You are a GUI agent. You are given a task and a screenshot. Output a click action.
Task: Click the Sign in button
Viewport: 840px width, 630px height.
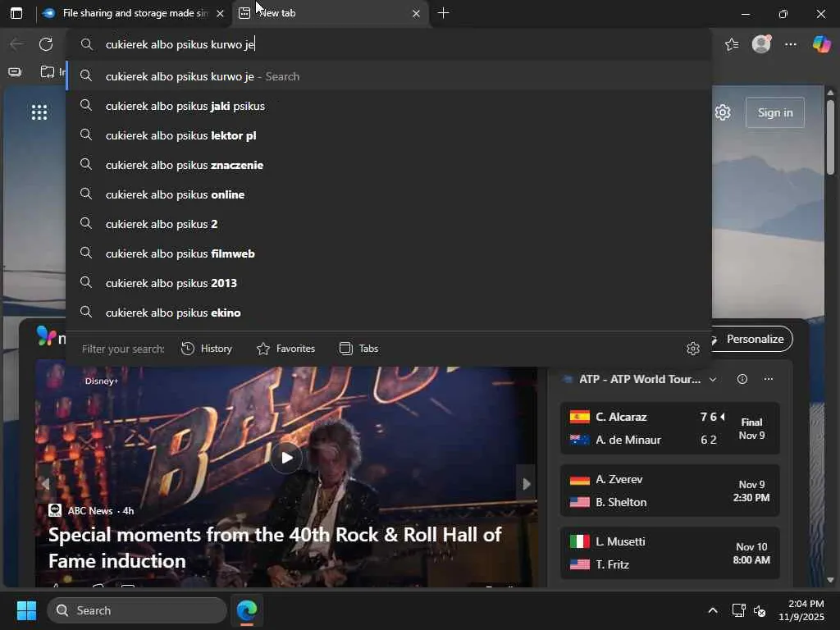pyautogui.click(x=774, y=112)
